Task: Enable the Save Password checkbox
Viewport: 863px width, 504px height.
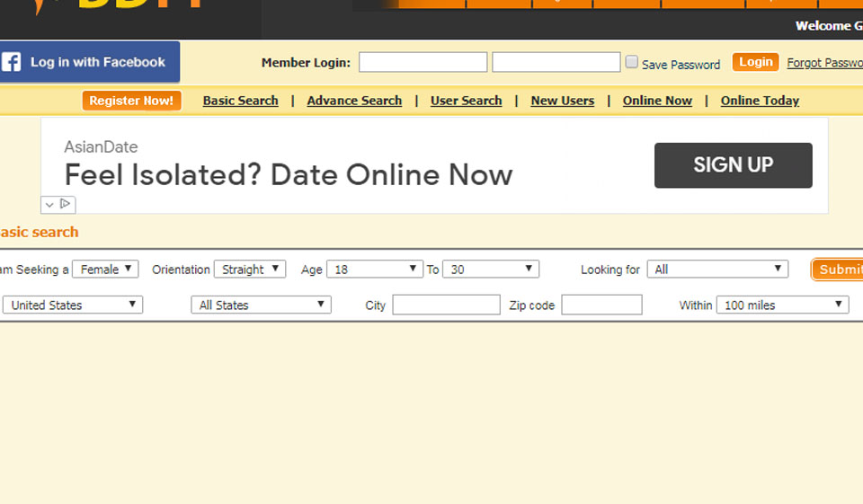Action: click(632, 62)
